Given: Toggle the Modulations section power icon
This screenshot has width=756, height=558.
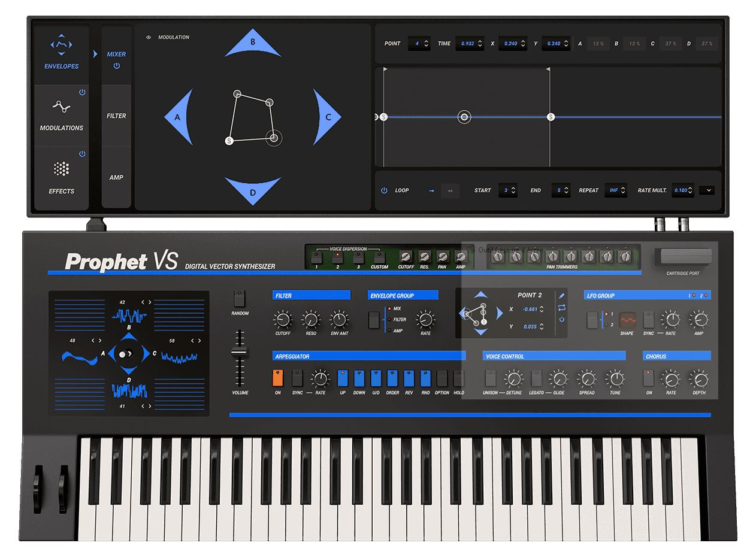Looking at the screenshot, I should (x=82, y=92).
